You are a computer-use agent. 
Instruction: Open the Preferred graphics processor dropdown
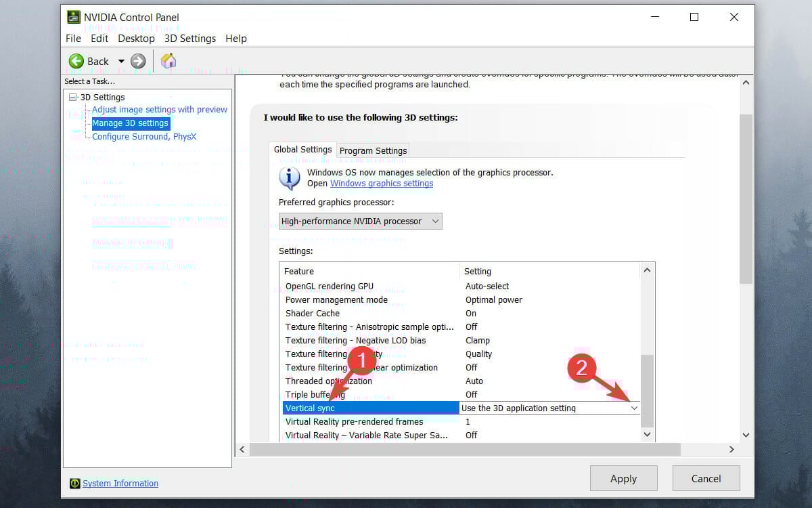(361, 221)
